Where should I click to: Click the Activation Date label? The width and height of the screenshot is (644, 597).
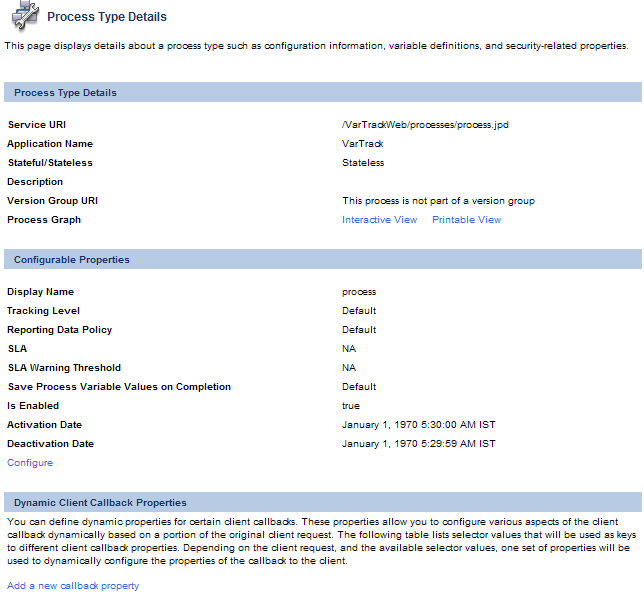44,425
